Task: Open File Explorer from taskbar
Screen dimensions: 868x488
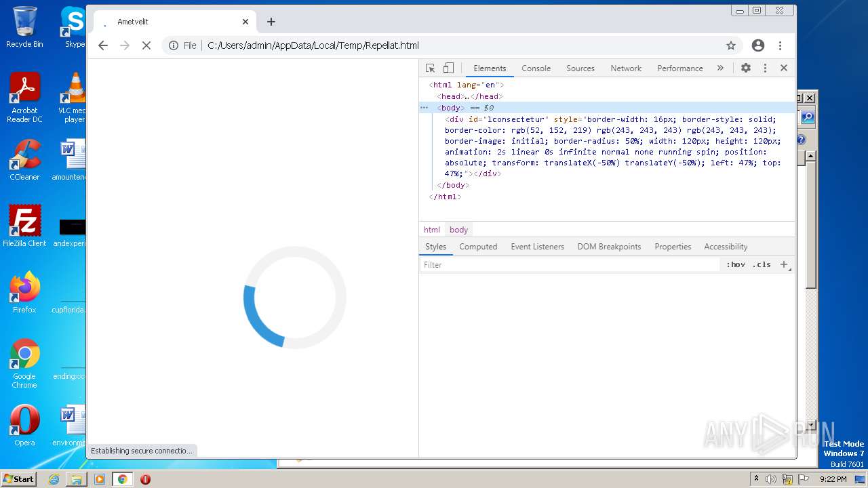Action: pos(77,479)
